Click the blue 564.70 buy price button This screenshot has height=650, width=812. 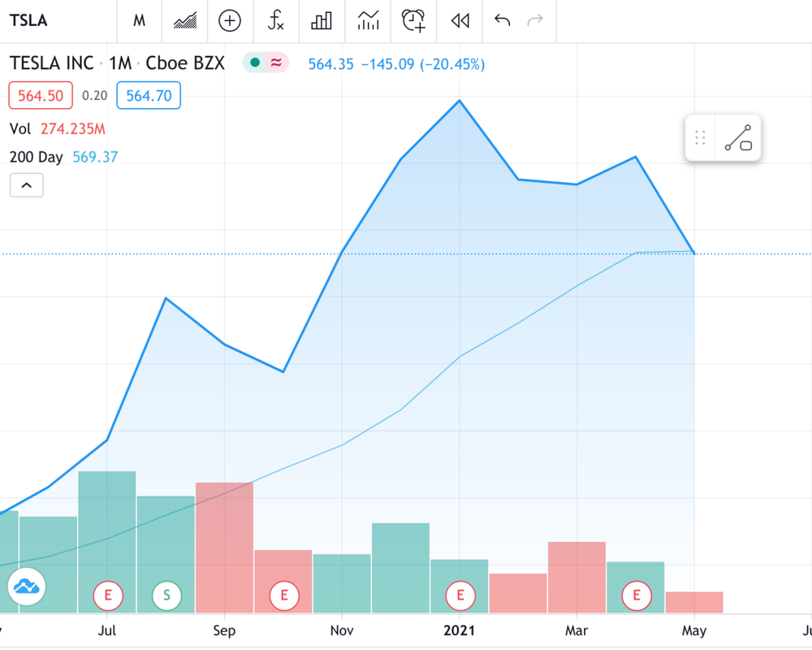[149, 95]
